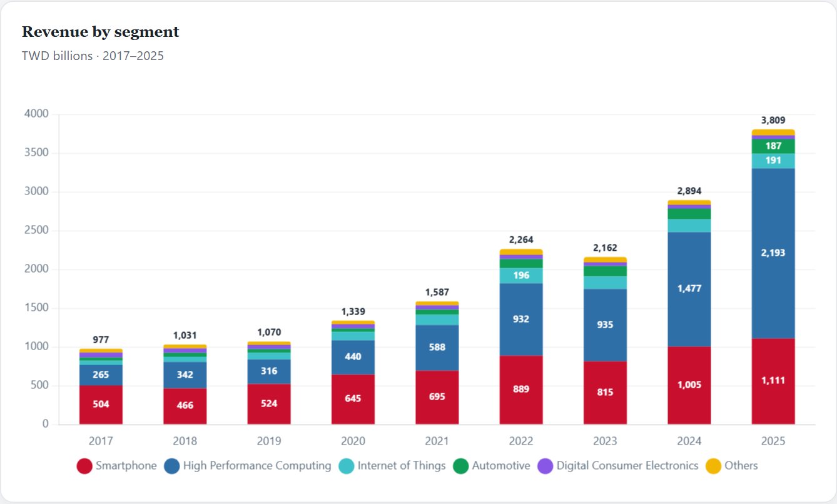Click the 2017 total label 977
This screenshot has height=504, width=837.
click(x=101, y=340)
